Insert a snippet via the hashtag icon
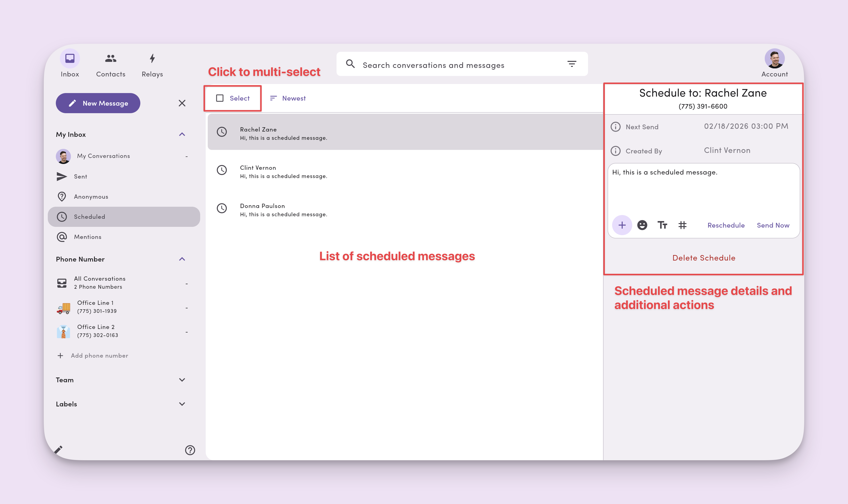 click(682, 225)
